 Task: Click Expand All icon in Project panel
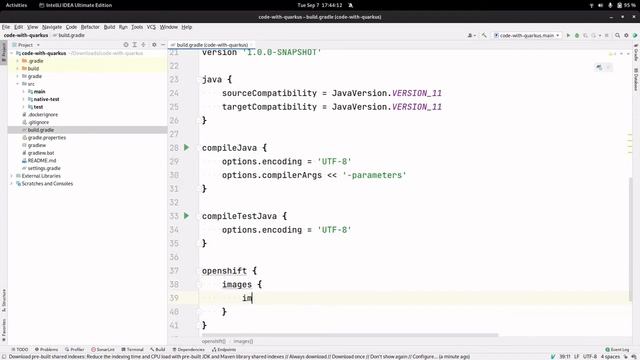click(134, 45)
